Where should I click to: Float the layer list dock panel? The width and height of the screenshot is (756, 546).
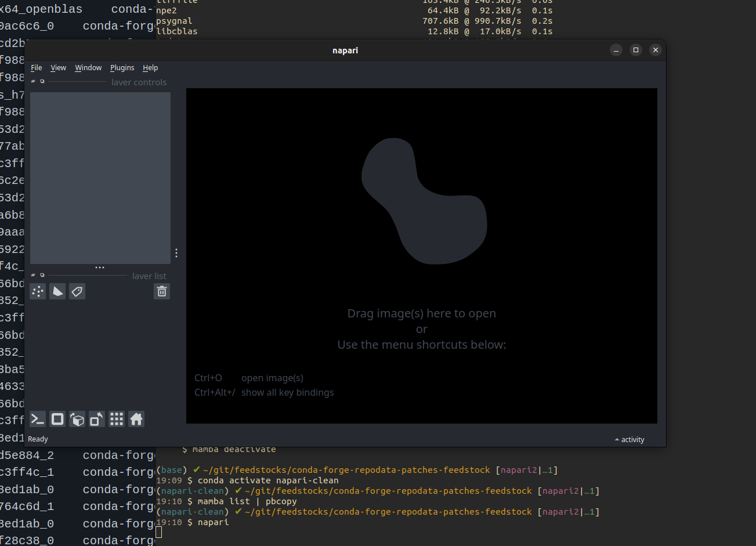coord(42,276)
